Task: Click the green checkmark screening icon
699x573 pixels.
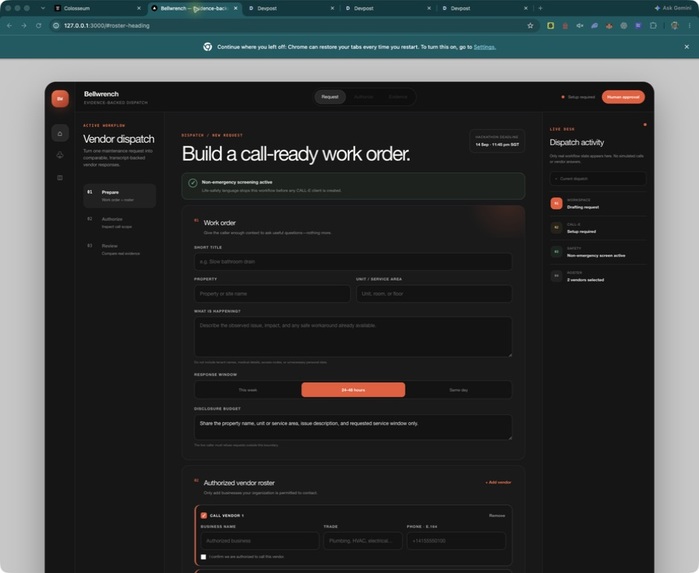Action: (x=193, y=183)
